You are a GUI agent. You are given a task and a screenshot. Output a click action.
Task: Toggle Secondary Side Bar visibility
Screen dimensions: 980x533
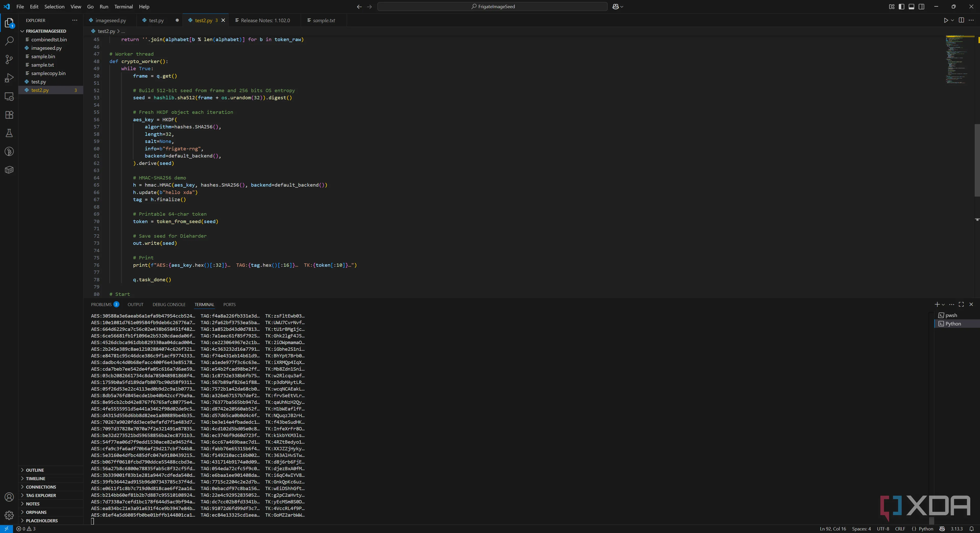coord(921,6)
